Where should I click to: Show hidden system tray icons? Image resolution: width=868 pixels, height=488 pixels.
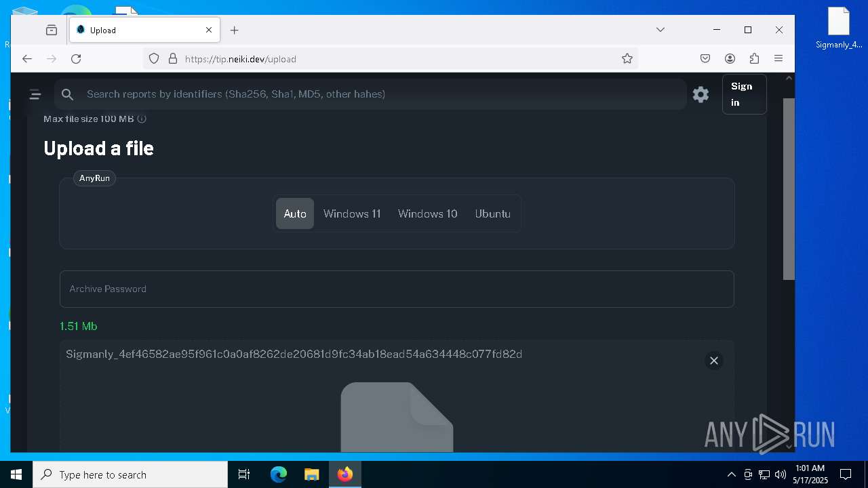click(731, 474)
